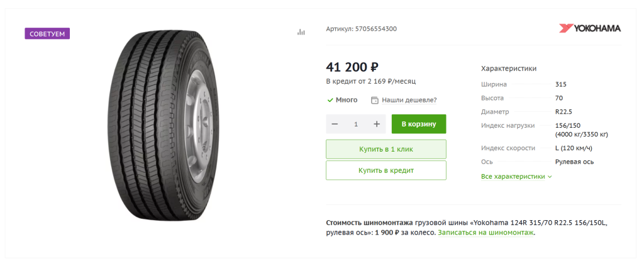Increase quantity with the plus button
The height and width of the screenshot is (261, 644).
(377, 124)
